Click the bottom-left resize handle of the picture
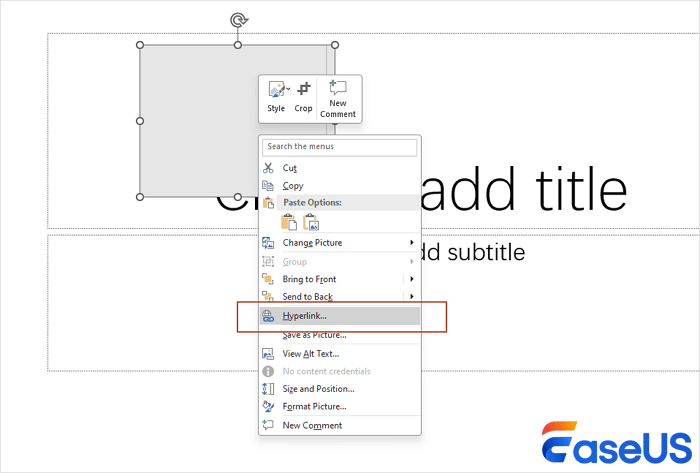The width and height of the screenshot is (700, 473). 140,197
